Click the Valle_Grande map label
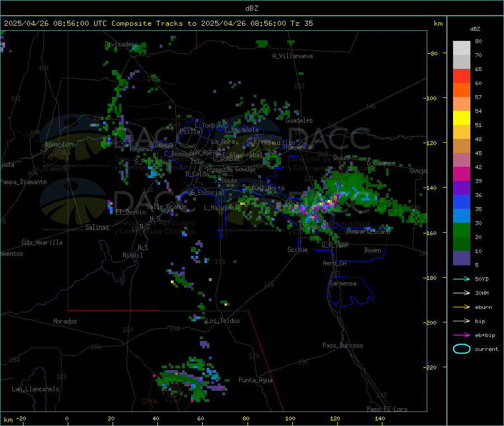Image resolution: width=504 pixels, height=426 pixels. [166, 207]
